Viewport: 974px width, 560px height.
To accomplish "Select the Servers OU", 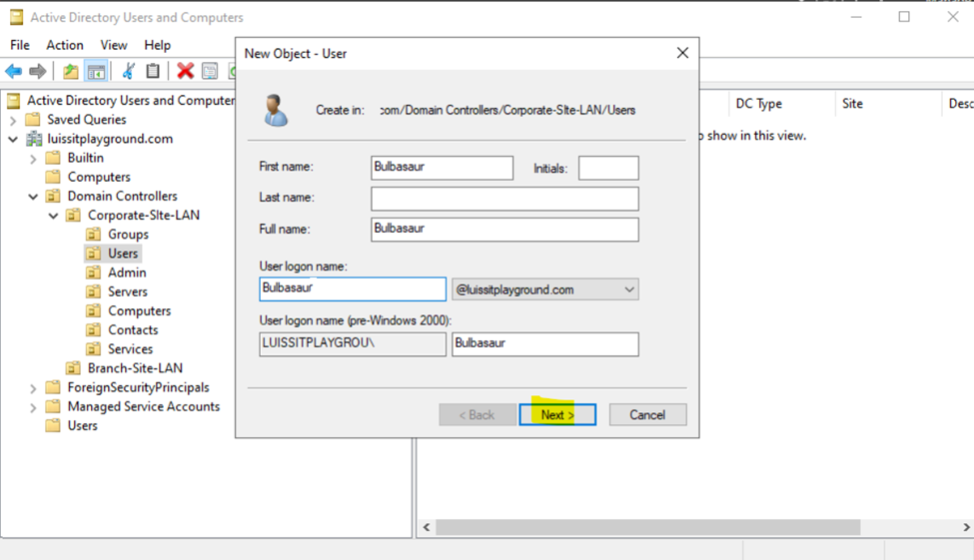I will [x=127, y=291].
